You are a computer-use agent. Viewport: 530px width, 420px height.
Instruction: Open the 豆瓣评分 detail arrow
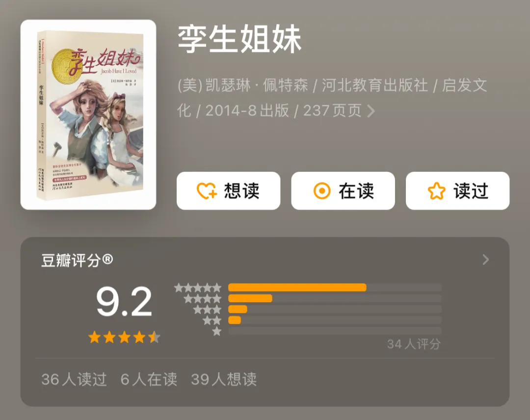point(486,260)
